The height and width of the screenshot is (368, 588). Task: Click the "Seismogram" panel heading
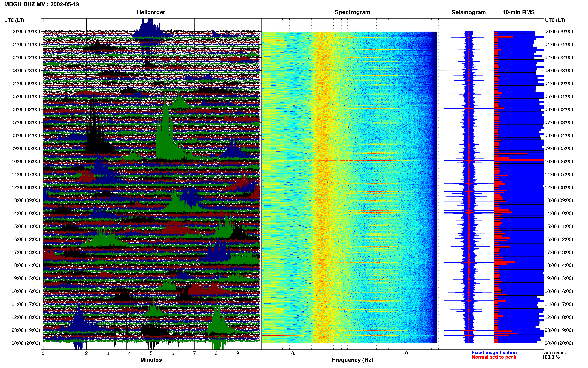pyautogui.click(x=468, y=12)
